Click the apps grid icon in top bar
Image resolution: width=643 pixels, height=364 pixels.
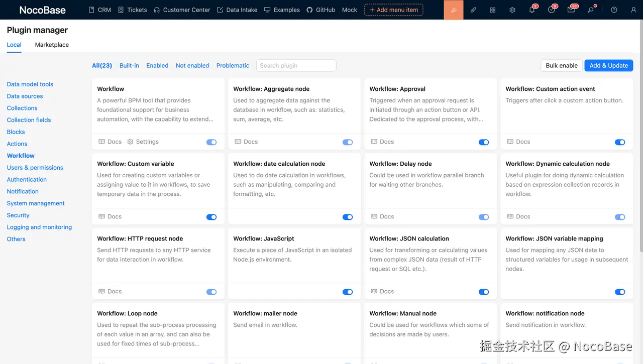(x=492, y=10)
